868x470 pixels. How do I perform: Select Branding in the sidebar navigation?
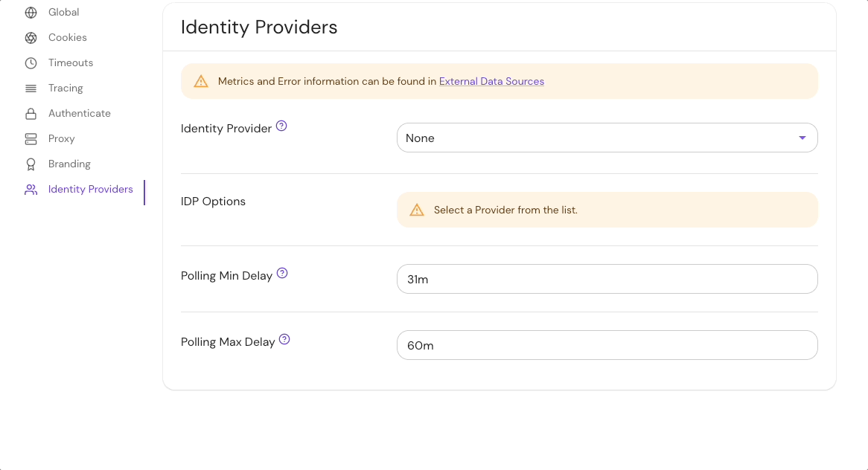[69, 164]
